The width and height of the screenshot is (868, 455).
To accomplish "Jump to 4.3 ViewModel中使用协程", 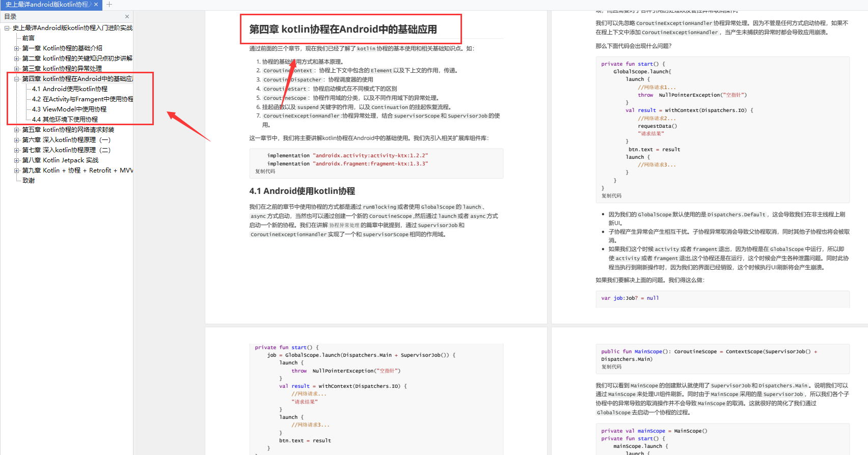I will 69,109.
